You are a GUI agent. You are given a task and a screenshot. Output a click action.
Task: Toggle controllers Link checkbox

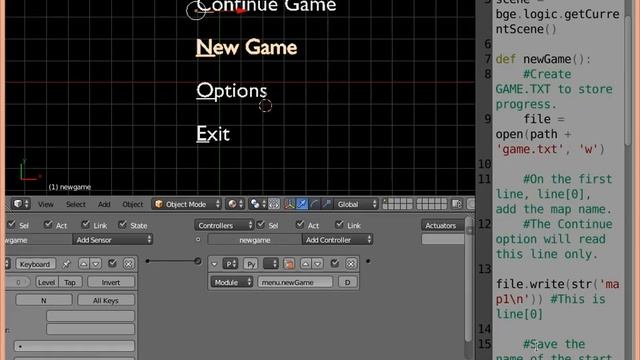click(x=339, y=224)
